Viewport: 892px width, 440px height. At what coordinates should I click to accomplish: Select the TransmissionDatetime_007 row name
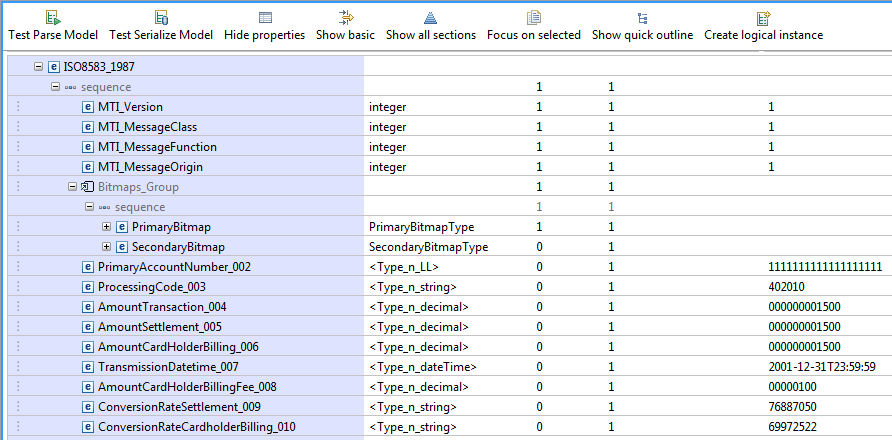(168, 367)
